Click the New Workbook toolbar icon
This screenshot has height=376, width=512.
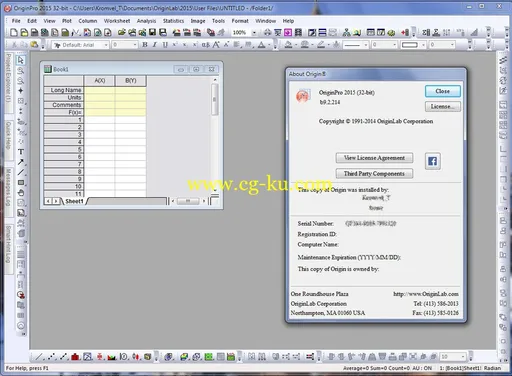pyautogui.click(x=34, y=32)
